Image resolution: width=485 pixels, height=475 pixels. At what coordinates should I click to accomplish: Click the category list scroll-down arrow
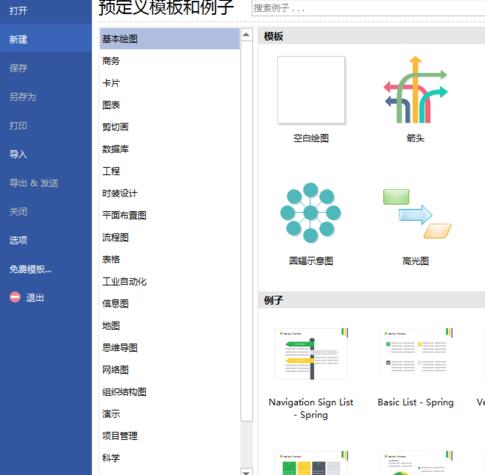tap(246, 472)
